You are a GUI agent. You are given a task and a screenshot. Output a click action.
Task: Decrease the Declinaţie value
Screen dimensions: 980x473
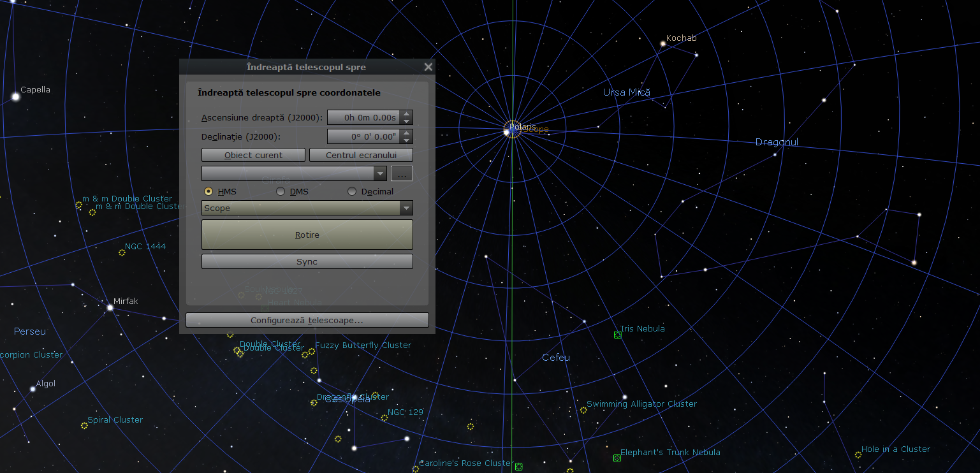click(x=407, y=140)
